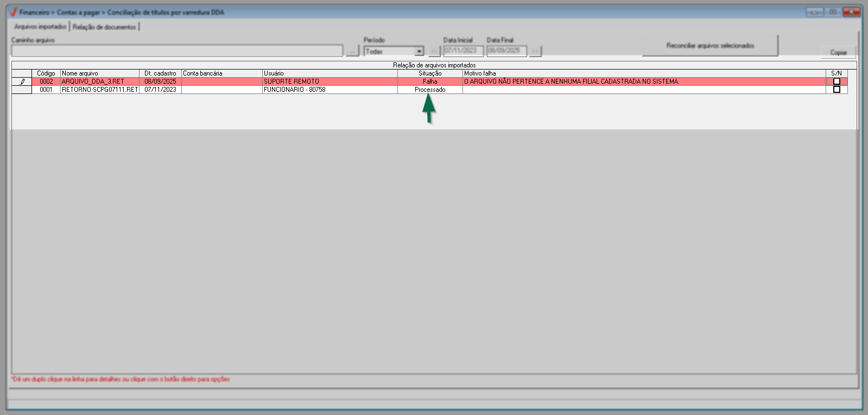Open the Relação de documentos tab

point(104,27)
